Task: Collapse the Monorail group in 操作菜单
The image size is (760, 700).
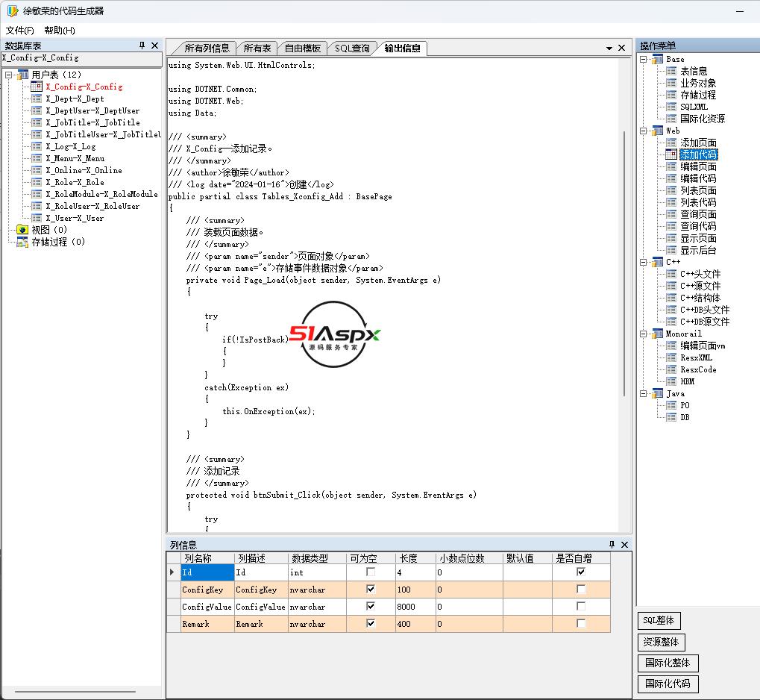Action: (x=643, y=334)
